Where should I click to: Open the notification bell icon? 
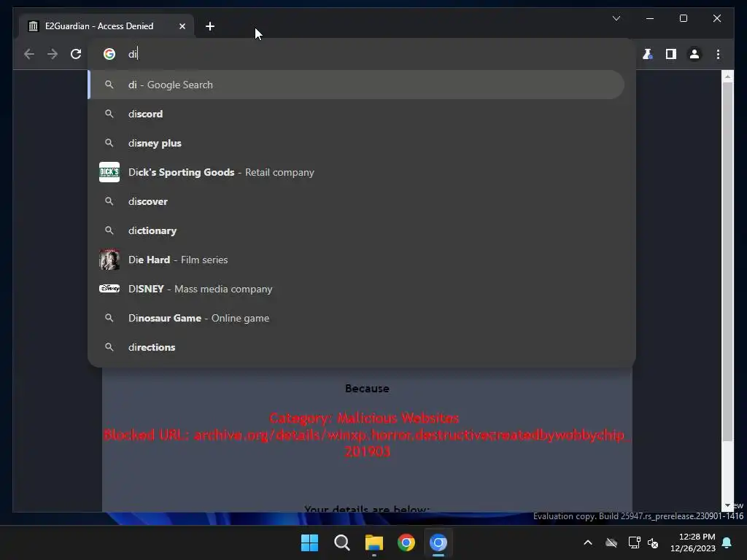pyautogui.click(x=727, y=542)
